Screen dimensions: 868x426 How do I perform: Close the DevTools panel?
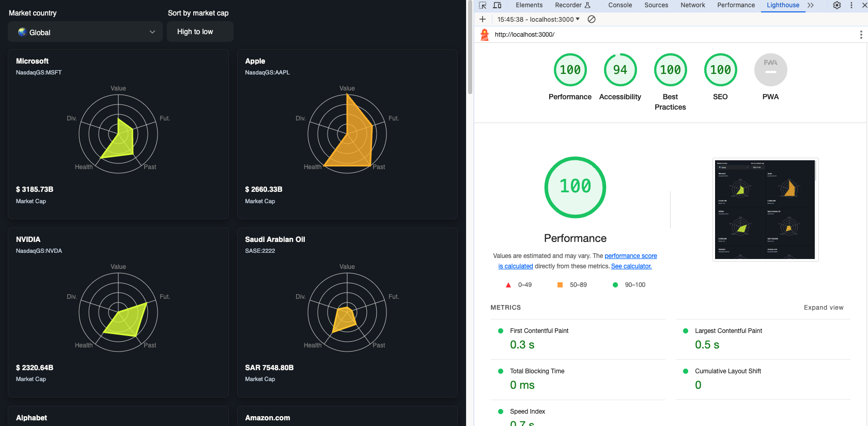tap(864, 5)
